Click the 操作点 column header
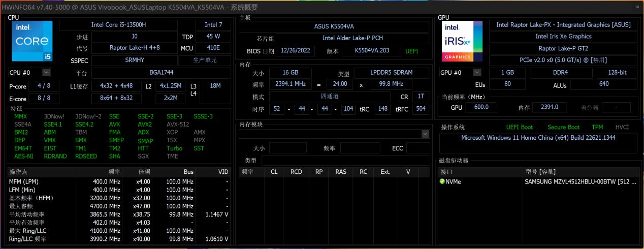The width and height of the screenshot is (644, 249). click(x=41, y=172)
